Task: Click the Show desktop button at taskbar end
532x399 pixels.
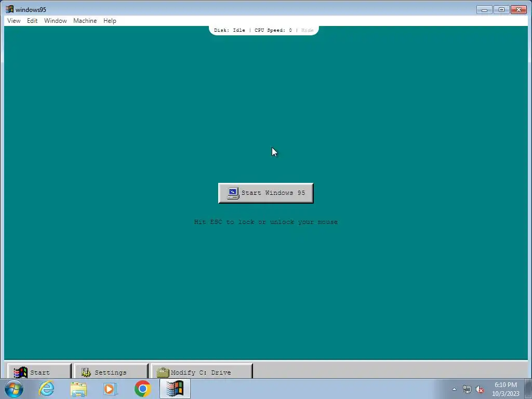Action: pos(528,389)
